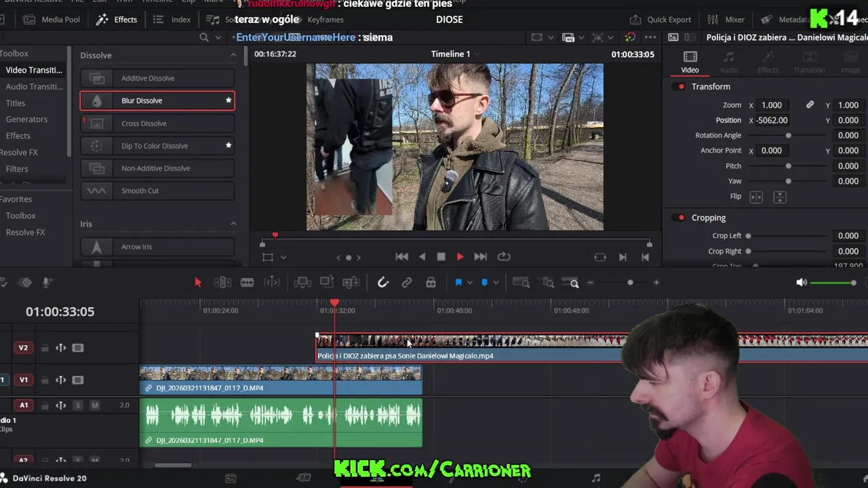The width and height of the screenshot is (868, 488).
Task: Click Flip horizontal icon
Action: (x=756, y=197)
